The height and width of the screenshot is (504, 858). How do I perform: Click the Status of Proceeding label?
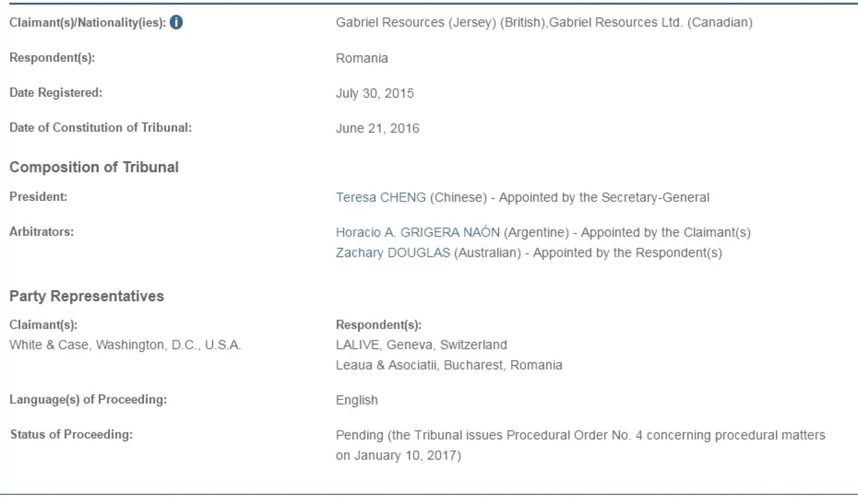click(71, 435)
